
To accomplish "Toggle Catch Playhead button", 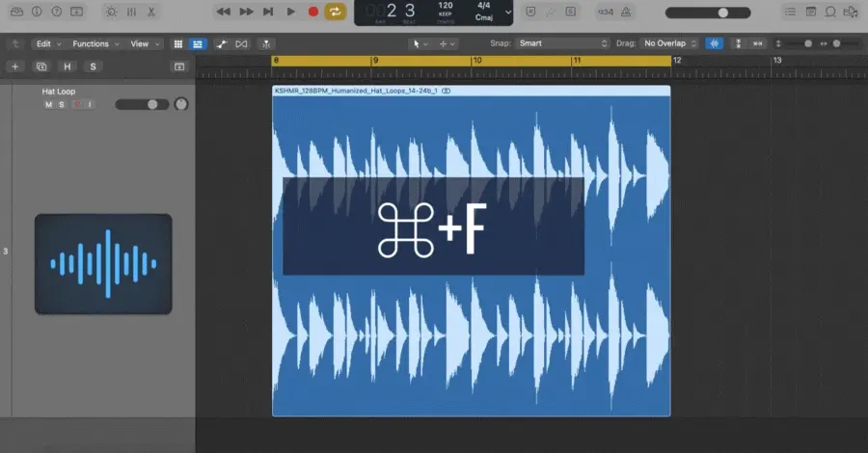I will 266,44.
